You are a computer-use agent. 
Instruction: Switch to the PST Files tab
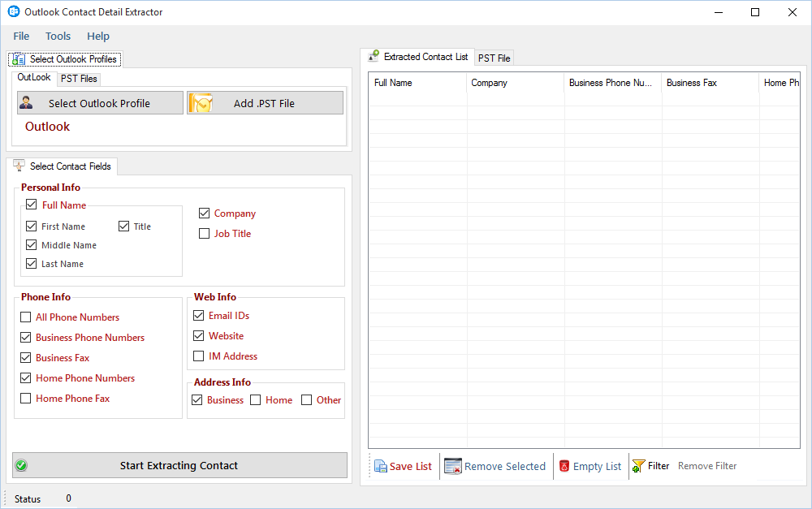[79, 79]
